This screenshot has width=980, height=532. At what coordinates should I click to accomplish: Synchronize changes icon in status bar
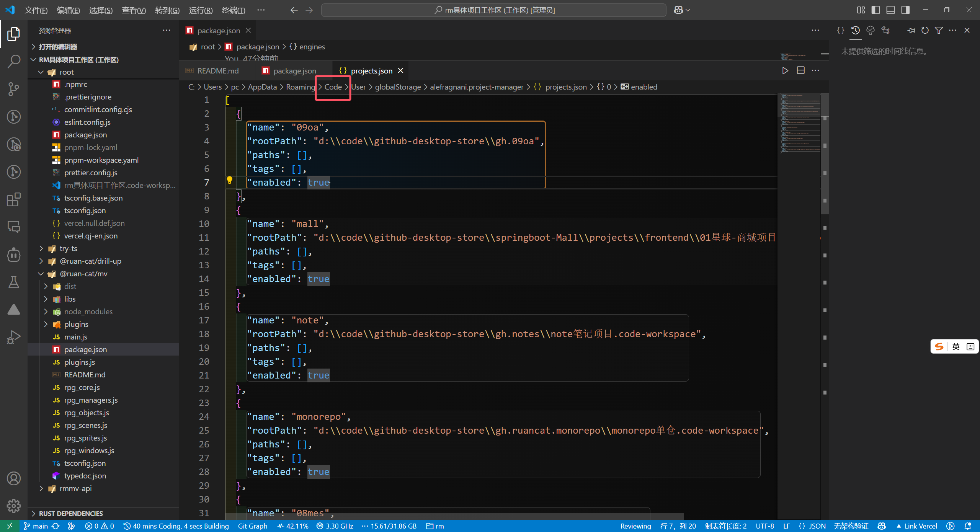[x=56, y=526]
